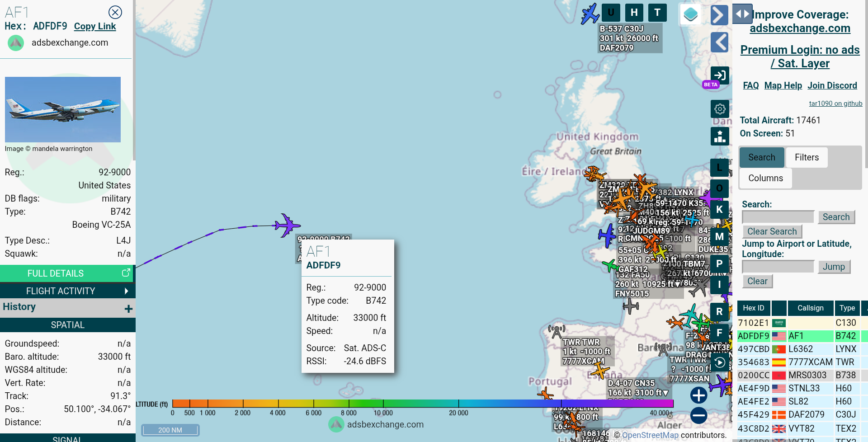Viewport: 868px width, 442px height.
Task: Click the 200 NM scale bar
Action: click(x=170, y=430)
